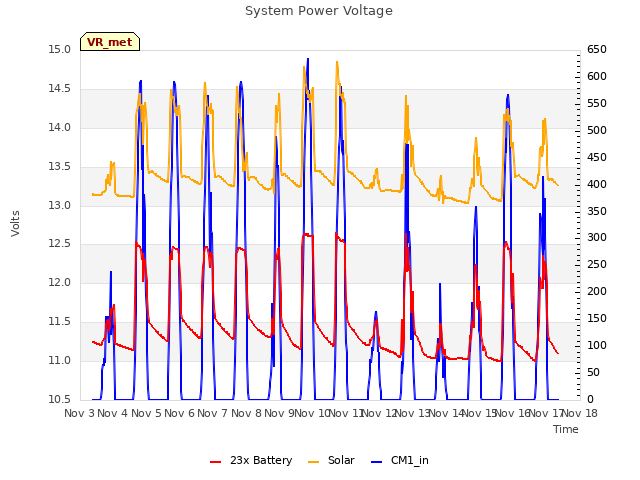The height and width of the screenshot is (480, 640).
Task: Click the 11.0 left axis tick label
Action: click(60, 360)
